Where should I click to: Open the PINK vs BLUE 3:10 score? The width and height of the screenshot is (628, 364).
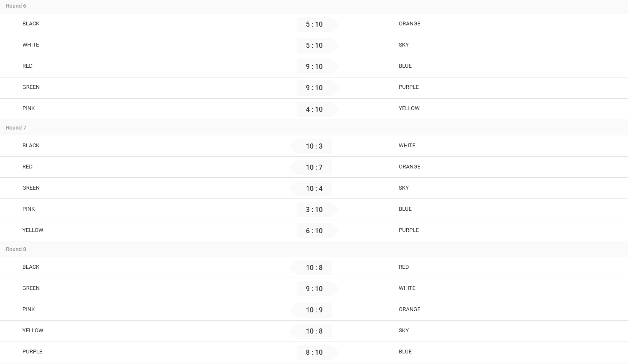click(x=314, y=210)
